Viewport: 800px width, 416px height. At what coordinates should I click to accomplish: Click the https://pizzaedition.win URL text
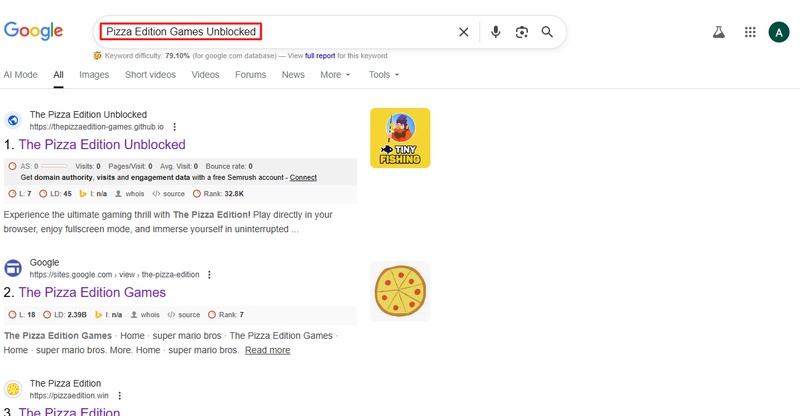click(x=69, y=396)
